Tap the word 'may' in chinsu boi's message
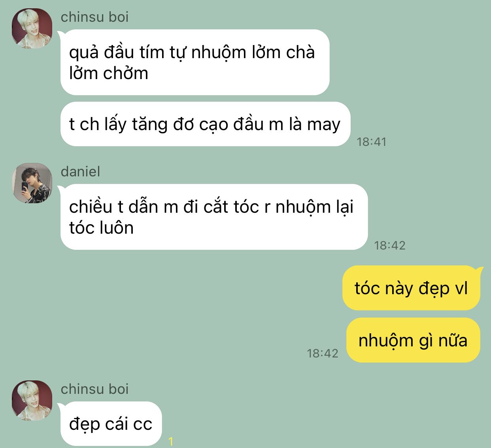Screen dimensions: 491x448 click(324, 125)
